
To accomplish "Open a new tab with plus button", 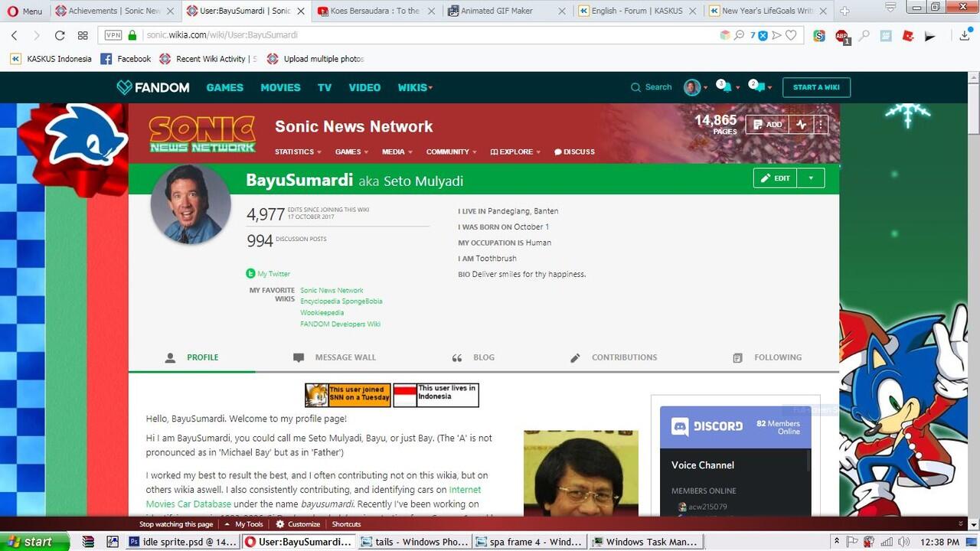I will [844, 11].
